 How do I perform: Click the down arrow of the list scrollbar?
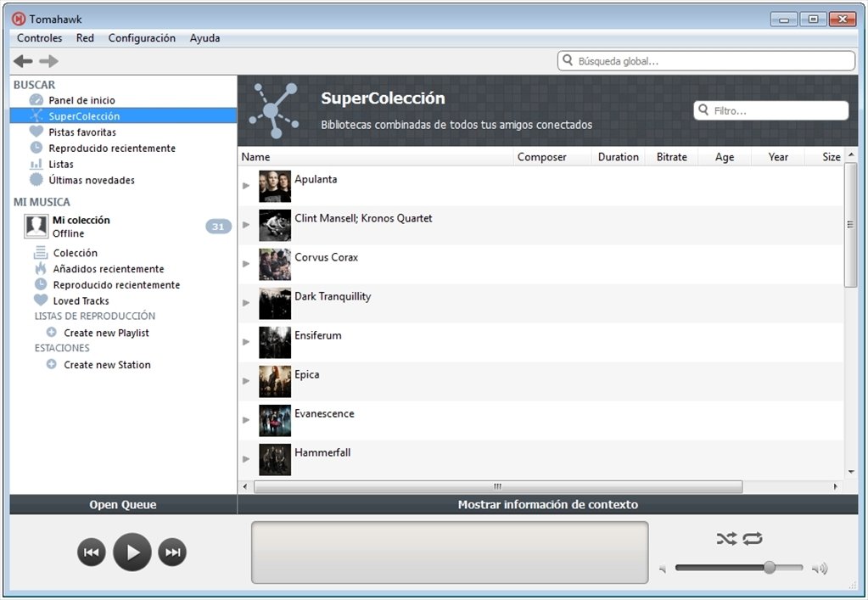[851, 472]
